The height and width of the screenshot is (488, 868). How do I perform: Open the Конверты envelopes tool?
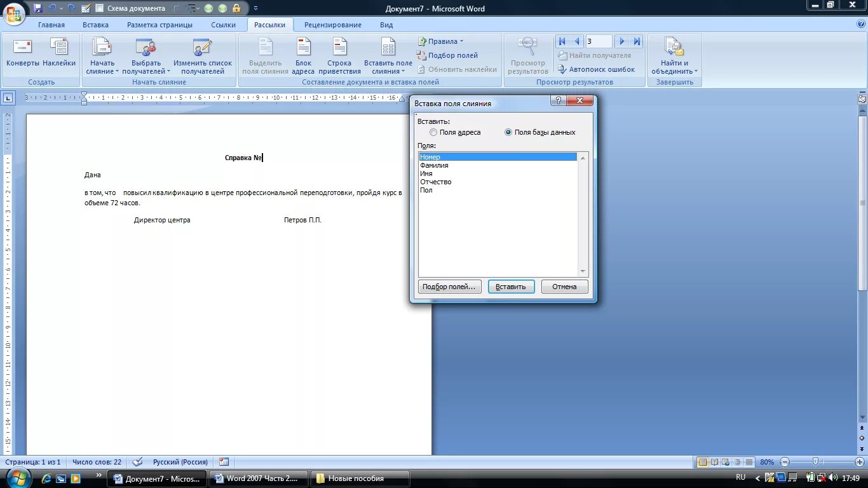23,52
